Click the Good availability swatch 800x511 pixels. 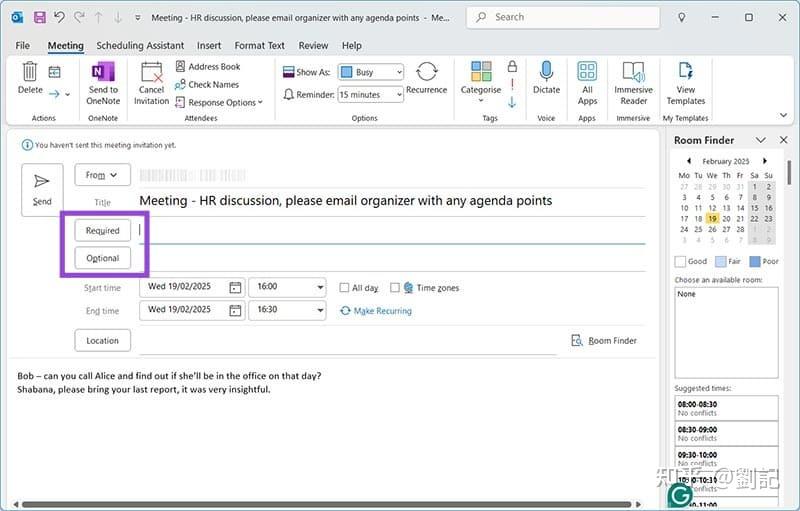[680, 261]
